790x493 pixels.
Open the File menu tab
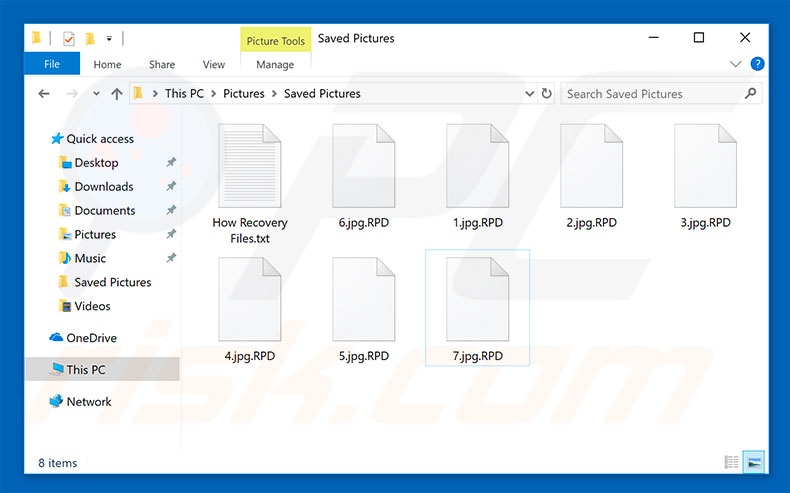(52, 64)
